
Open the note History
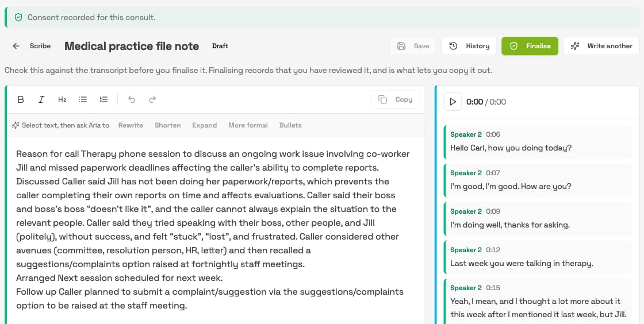pos(469,46)
